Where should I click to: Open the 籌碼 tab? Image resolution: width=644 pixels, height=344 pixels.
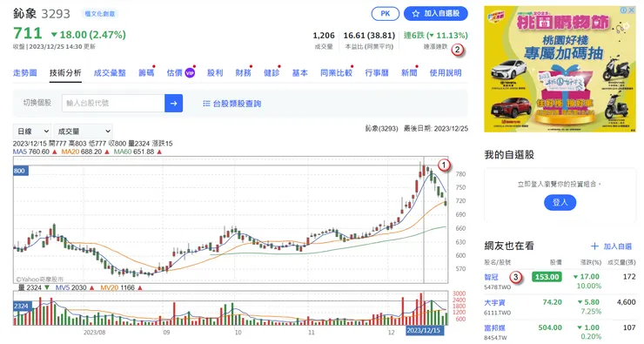click(x=146, y=73)
